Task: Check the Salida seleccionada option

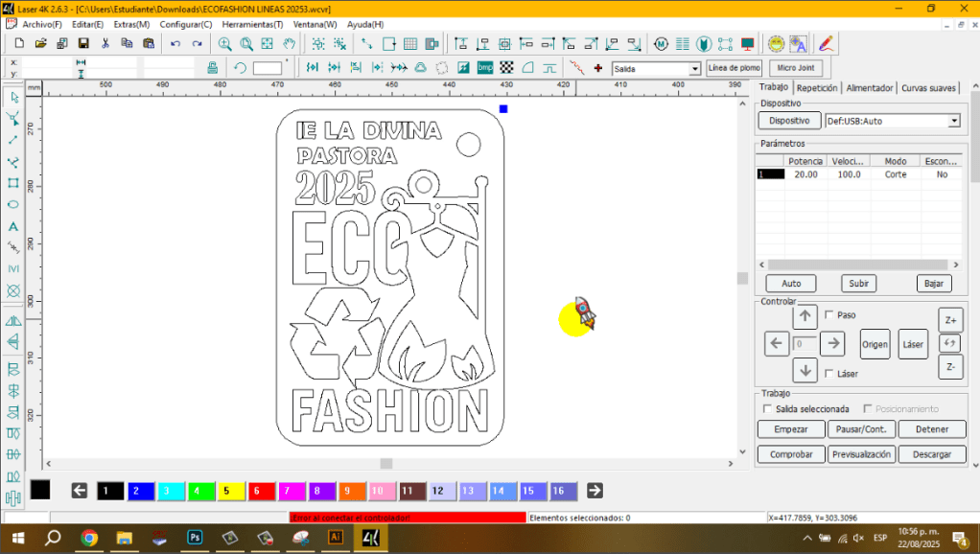Action: coord(766,409)
